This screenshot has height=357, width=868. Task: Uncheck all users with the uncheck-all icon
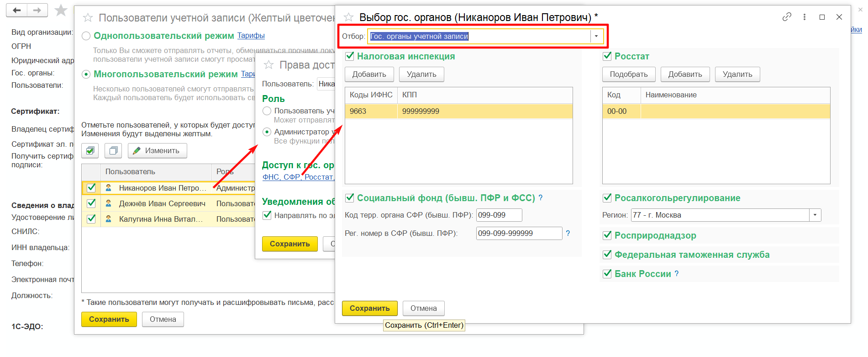113,150
